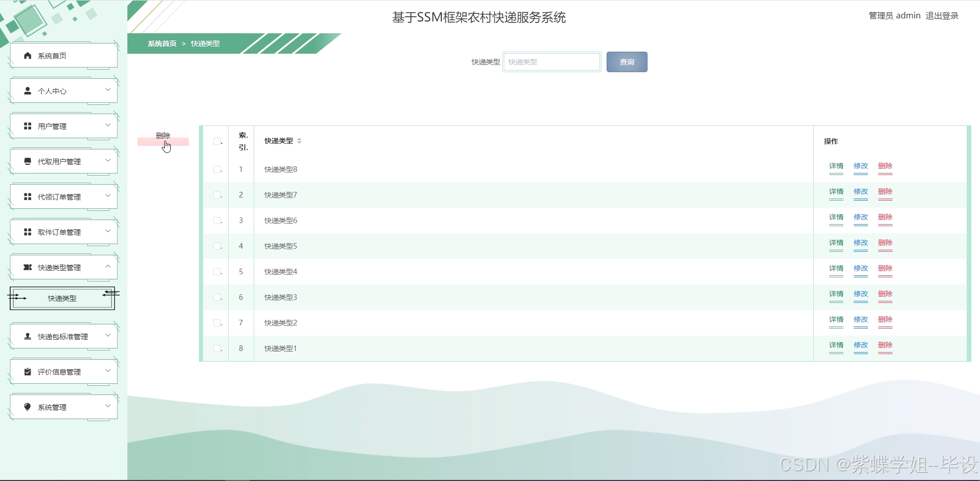
Task: Click 系统首页 in the breadcrumb
Action: pyautogui.click(x=162, y=43)
